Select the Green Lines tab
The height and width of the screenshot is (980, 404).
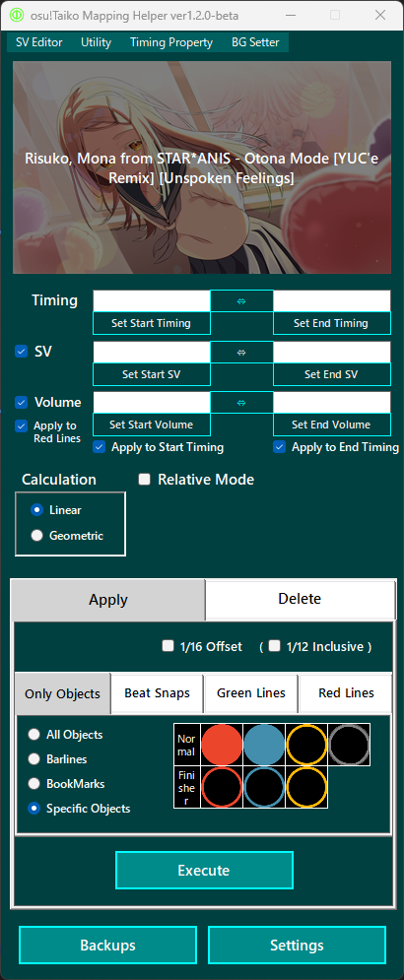251,693
